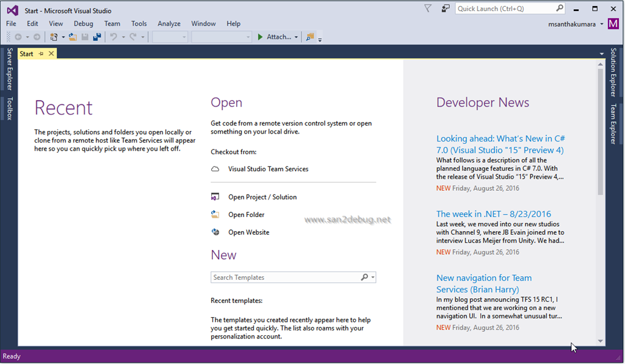Click the Start Page scrollbar down arrow
The width and height of the screenshot is (625, 364).
(601, 341)
